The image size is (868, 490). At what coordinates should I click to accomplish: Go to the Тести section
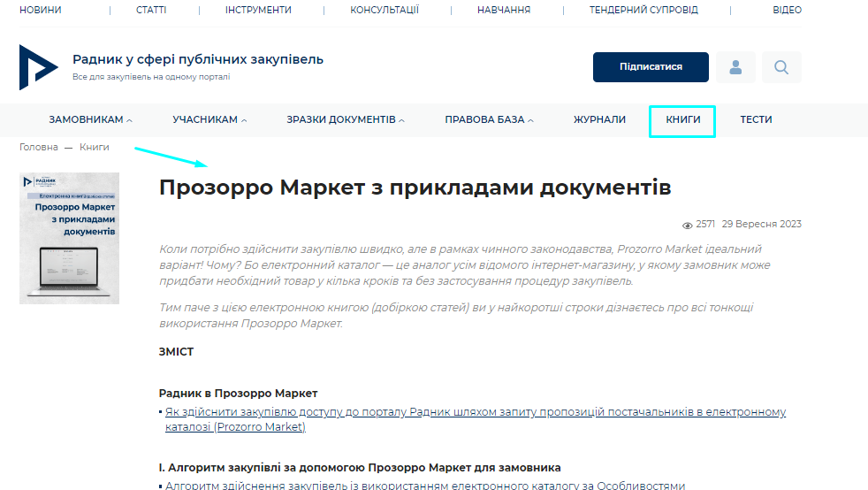756,120
